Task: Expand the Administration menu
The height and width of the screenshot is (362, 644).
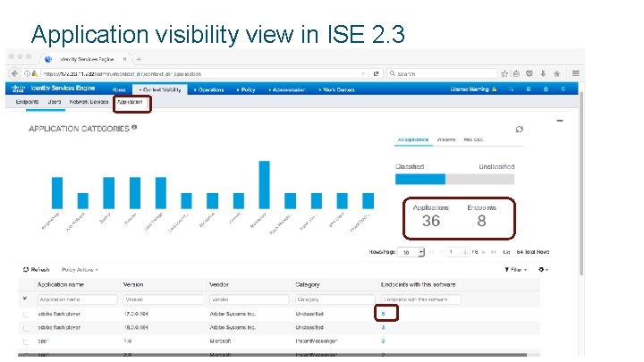Action: 287,89
